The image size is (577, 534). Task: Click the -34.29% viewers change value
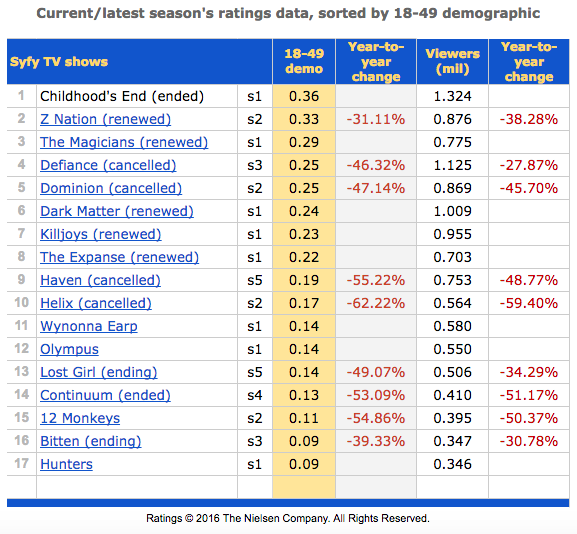coord(529,372)
